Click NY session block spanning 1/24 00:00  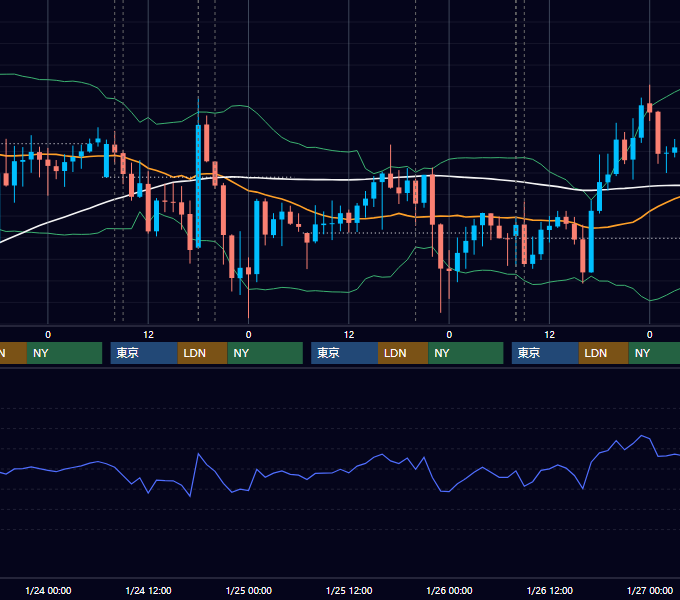[x=64, y=353]
